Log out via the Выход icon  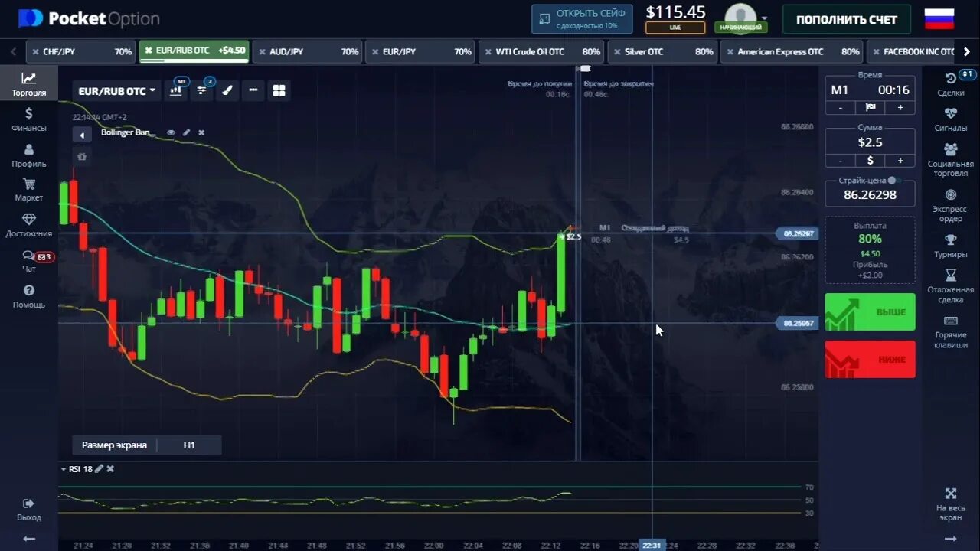point(28,509)
